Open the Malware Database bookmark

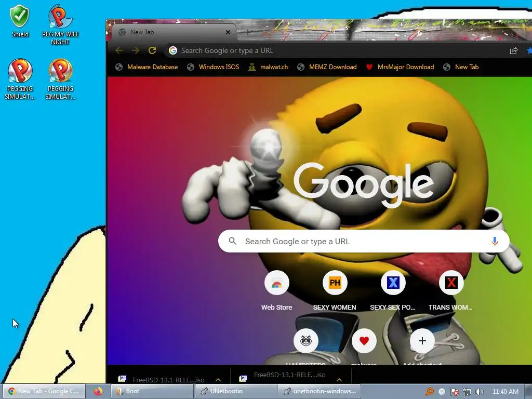[147, 67]
